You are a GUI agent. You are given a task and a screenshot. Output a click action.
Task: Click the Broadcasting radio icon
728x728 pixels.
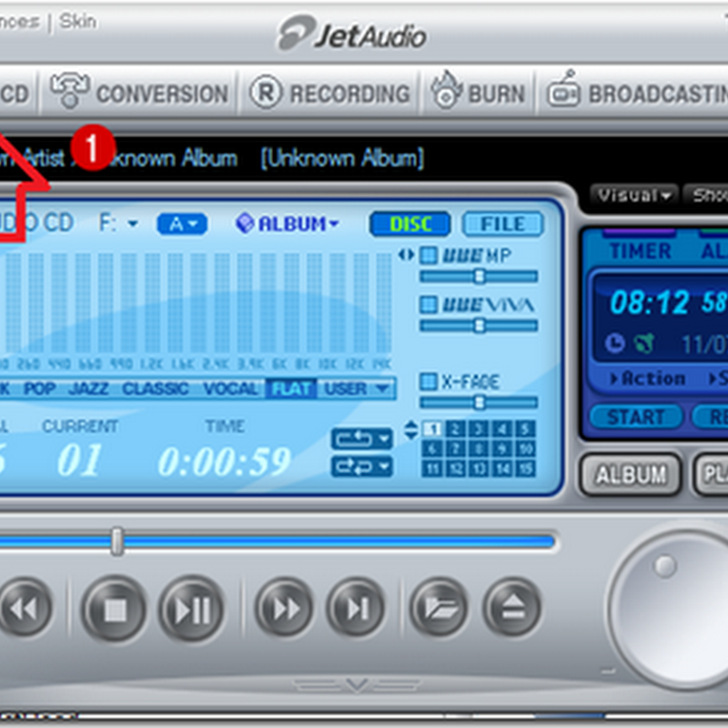tap(563, 89)
